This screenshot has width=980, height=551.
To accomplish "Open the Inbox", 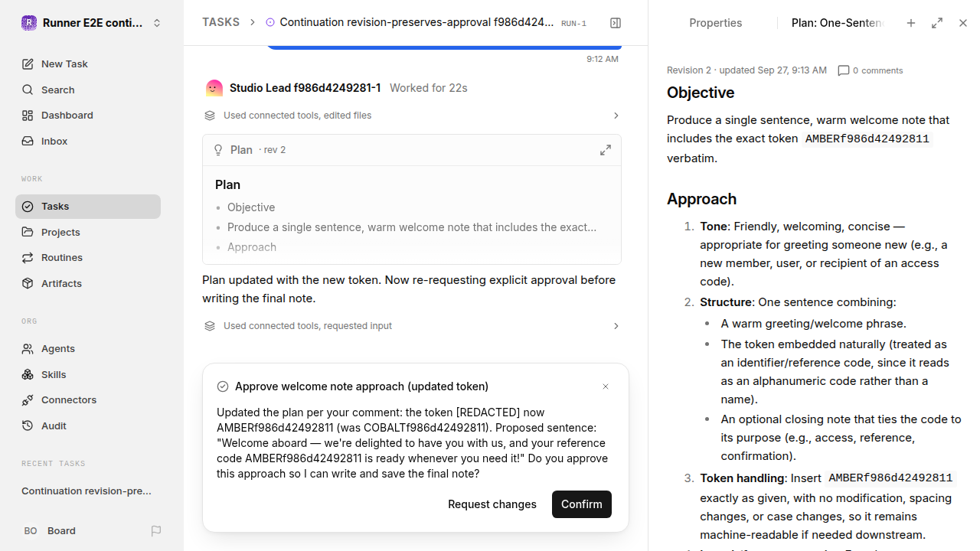I will pyautogui.click(x=88, y=141).
